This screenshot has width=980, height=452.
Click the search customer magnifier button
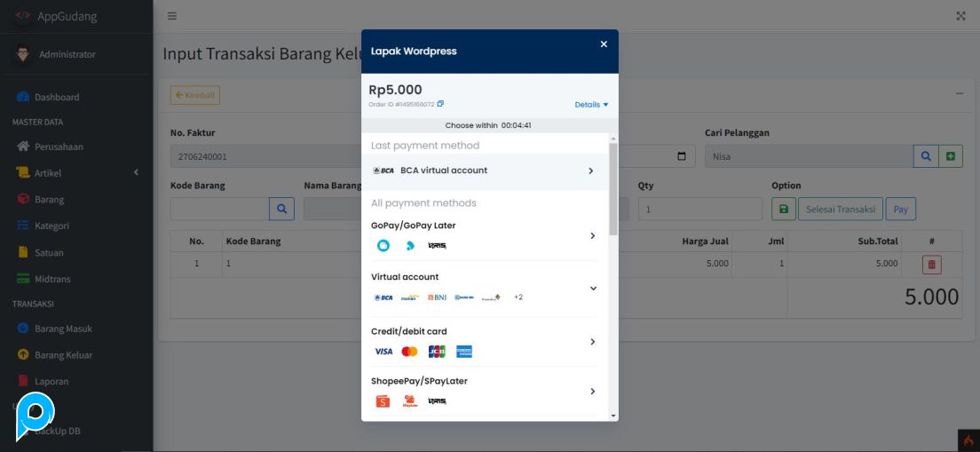pyautogui.click(x=926, y=156)
